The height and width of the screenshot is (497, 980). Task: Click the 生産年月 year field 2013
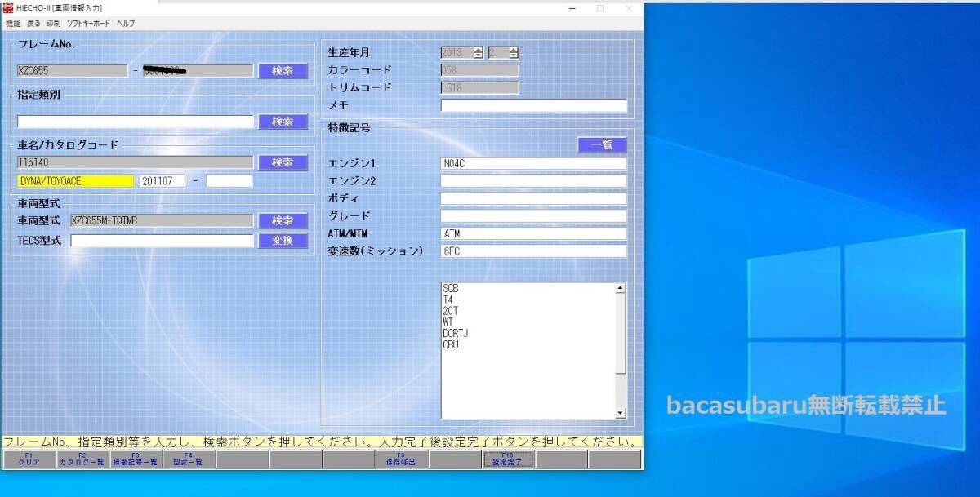click(457, 52)
